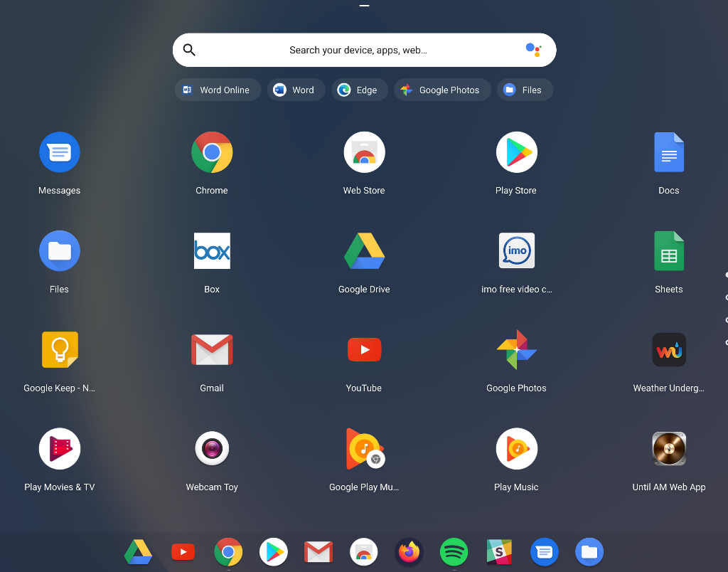Open Spotify from the shelf

click(x=454, y=552)
